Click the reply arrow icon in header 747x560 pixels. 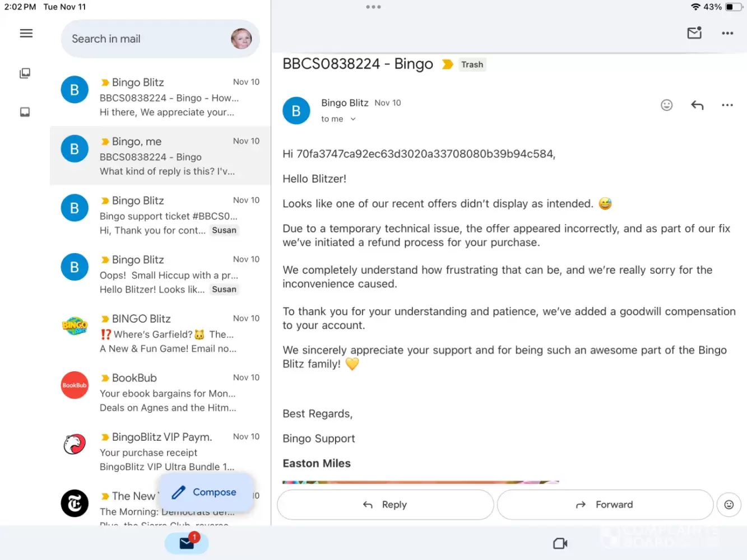697,105
